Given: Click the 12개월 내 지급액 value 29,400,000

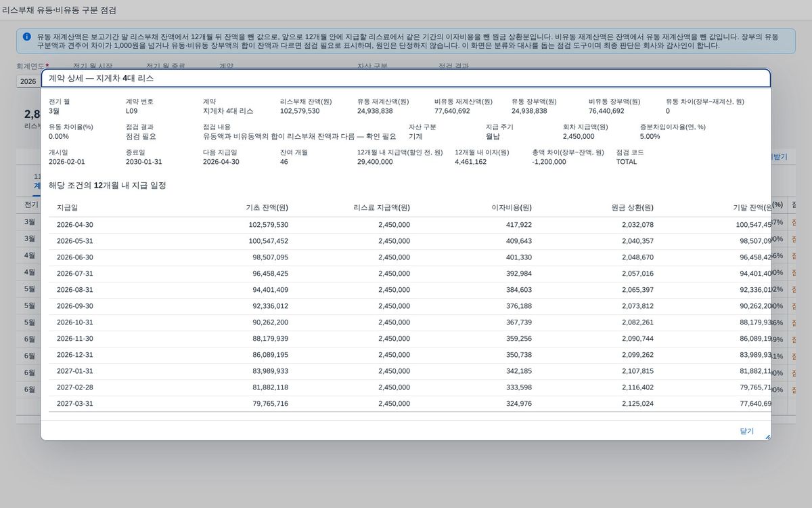Looking at the screenshot, I should click(x=375, y=162).
